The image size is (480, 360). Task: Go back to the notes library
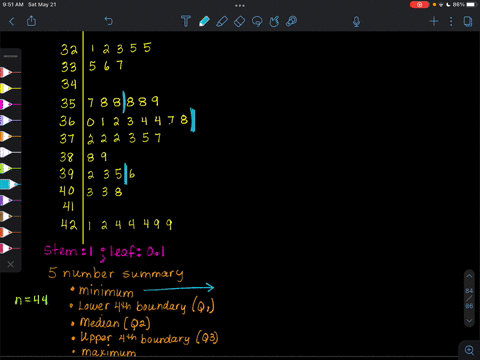click(12, 22)
